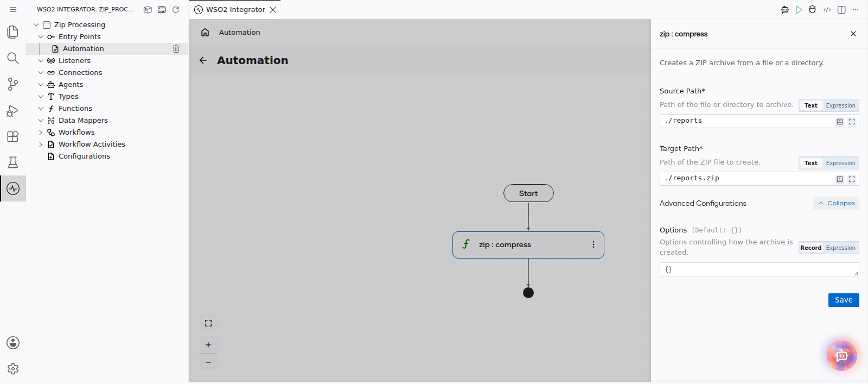Viewport: 868px width, 384px height.
Task: Zoom in on the flow diagram
Action: click(208, 345)
